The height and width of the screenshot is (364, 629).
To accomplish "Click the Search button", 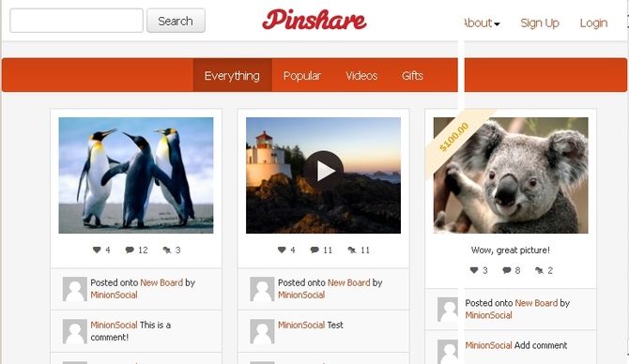I will click(x=176, y=21).
